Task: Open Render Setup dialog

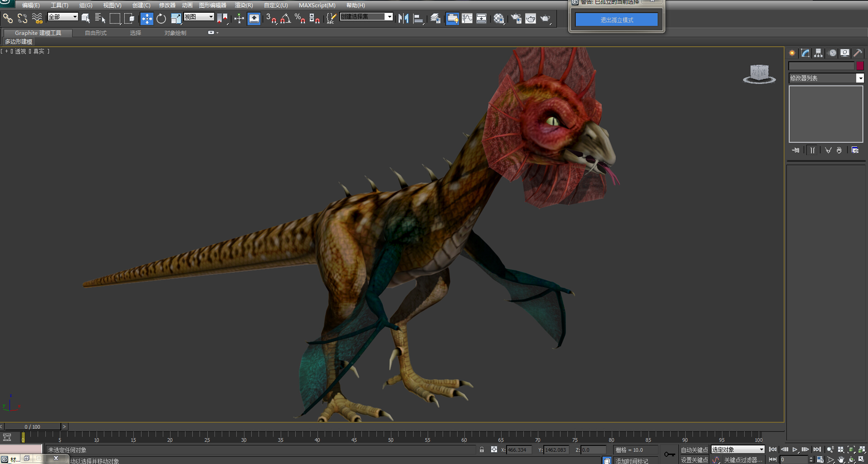Action: 516,18
